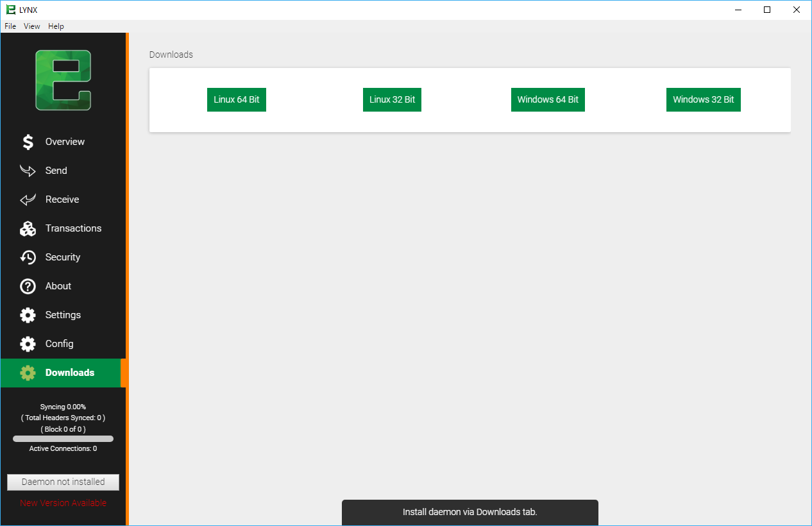Open the File menu

[10, 26]
